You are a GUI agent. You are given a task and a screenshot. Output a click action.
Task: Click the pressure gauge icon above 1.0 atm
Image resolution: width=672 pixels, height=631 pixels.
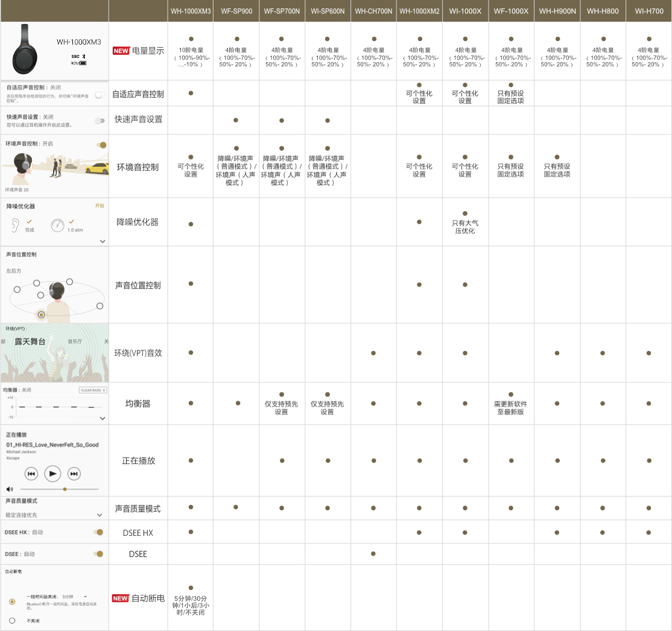(57, 225)
